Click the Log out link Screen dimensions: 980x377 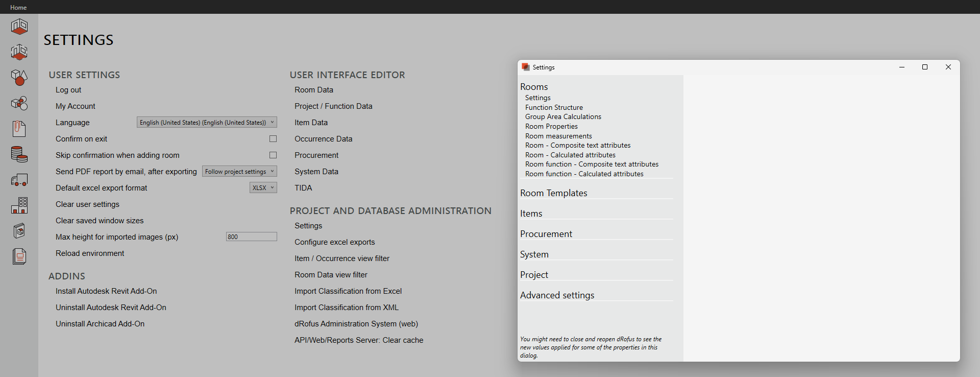pos(68,90)
